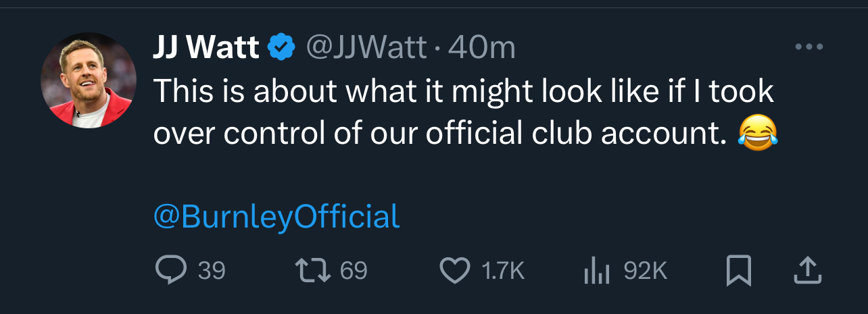Viewport: 868px width, 314px height.
Task: Open the 40m timestamp link
Action: pos(482,47)
